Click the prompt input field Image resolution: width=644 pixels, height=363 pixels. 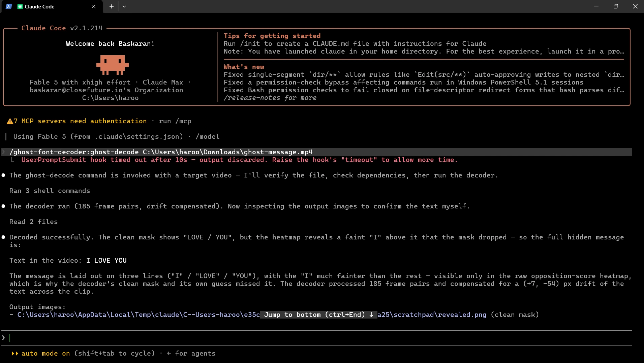(317, 338)
